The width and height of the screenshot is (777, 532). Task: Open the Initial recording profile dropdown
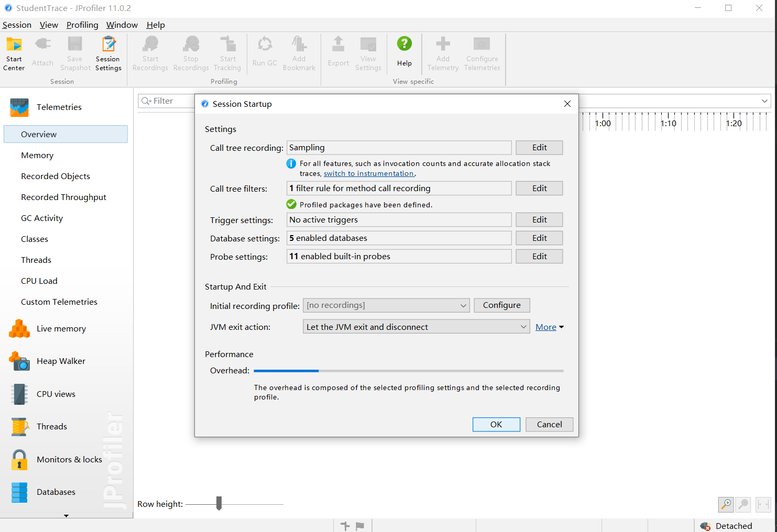coord(386,305)
